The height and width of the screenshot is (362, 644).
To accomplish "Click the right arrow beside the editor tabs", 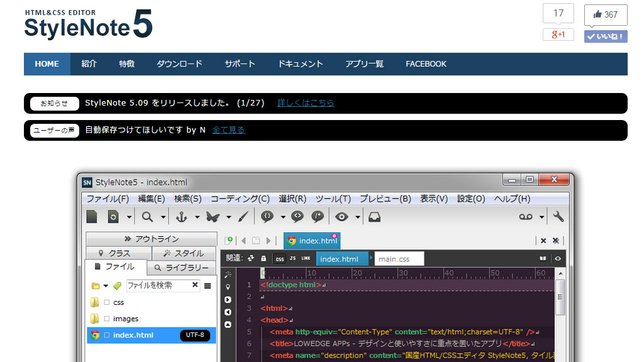I will pos(269,241).
